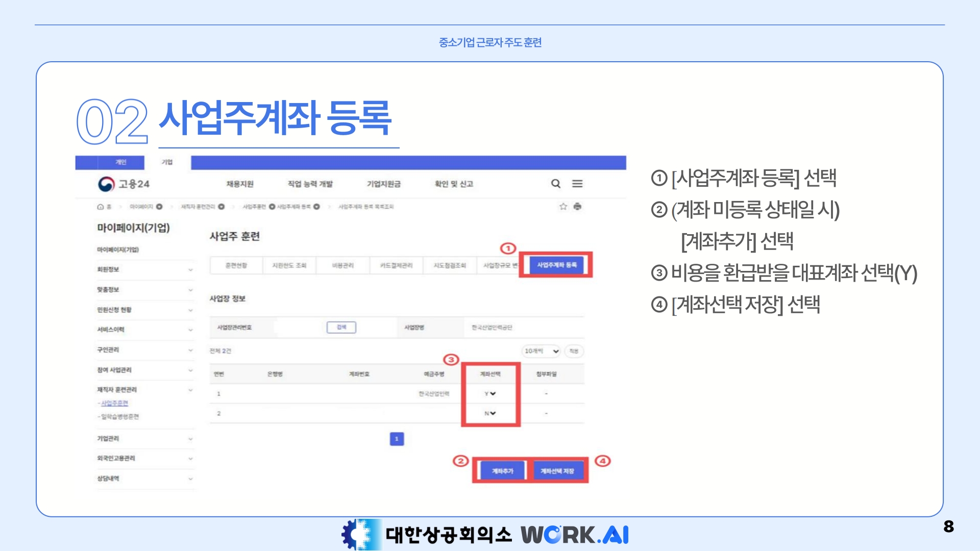Open the hamburger menu icon
The width and height of the screenshot is (980, 551).
577,184
